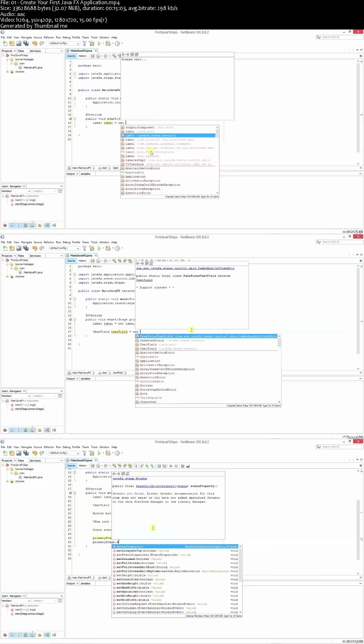Image resolution: width=364 pixels, height=644 pixels.
Task: Open default config dropdown in 'Please wait...' window
Action: tap(64, 43)
